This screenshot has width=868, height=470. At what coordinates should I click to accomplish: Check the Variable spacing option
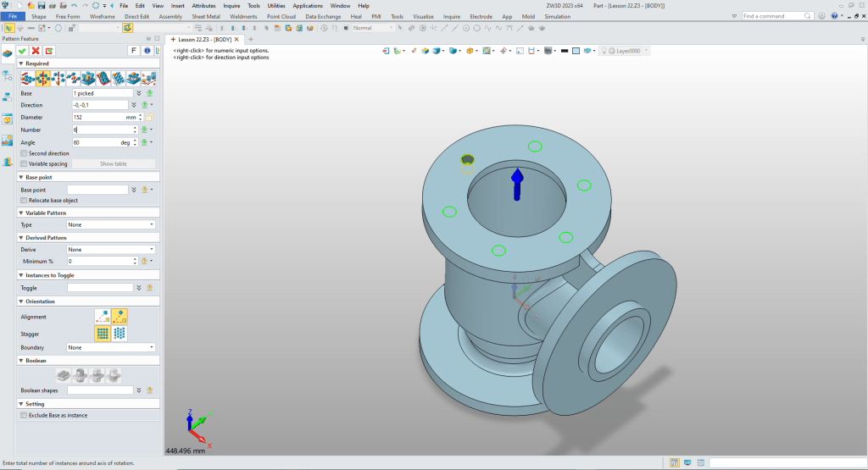coord(24,163)
